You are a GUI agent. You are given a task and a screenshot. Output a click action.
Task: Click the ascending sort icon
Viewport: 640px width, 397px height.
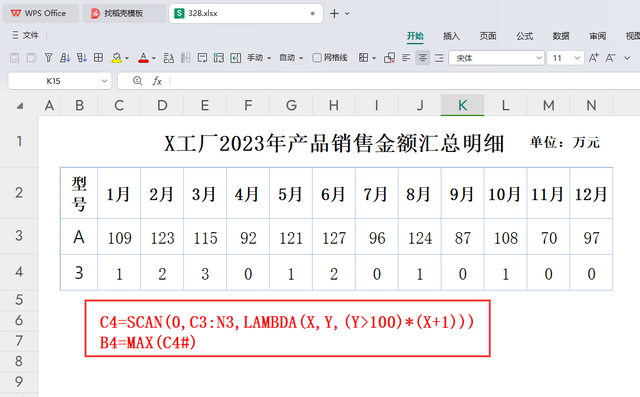tap(65, 58)
